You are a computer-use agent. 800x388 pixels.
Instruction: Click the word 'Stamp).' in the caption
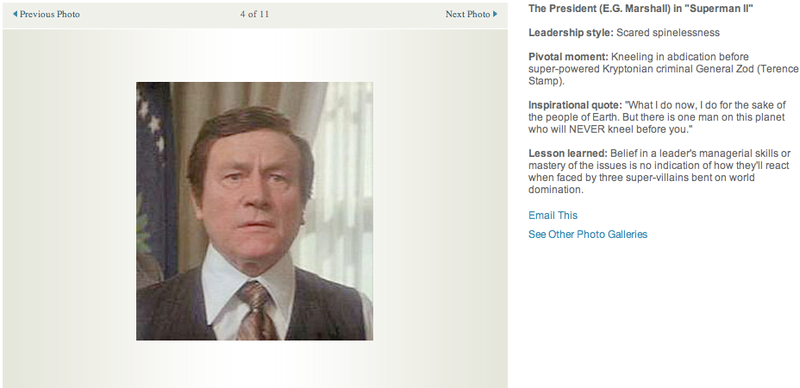click(543, 81)
